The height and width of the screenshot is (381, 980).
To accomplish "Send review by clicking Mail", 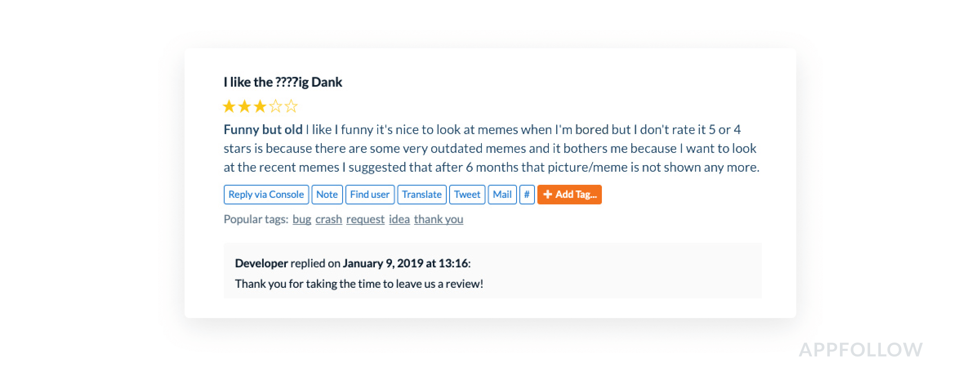I will point(502,195).
